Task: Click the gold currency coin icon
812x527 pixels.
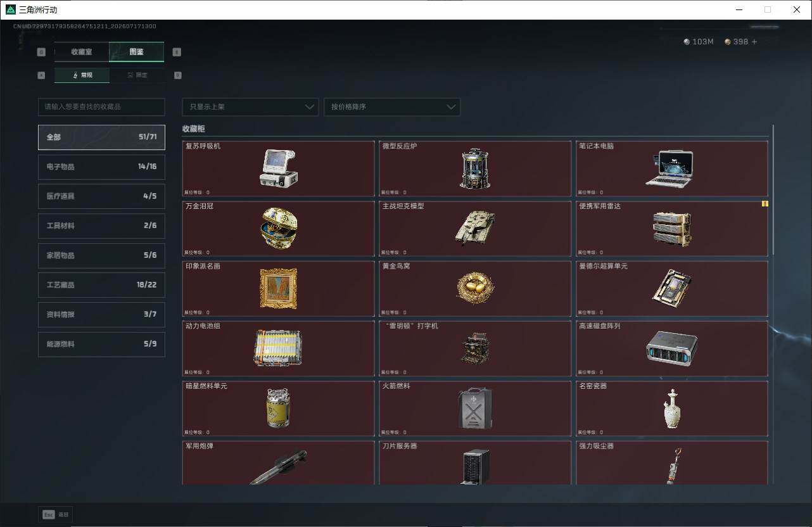Action: coord(728,42)
